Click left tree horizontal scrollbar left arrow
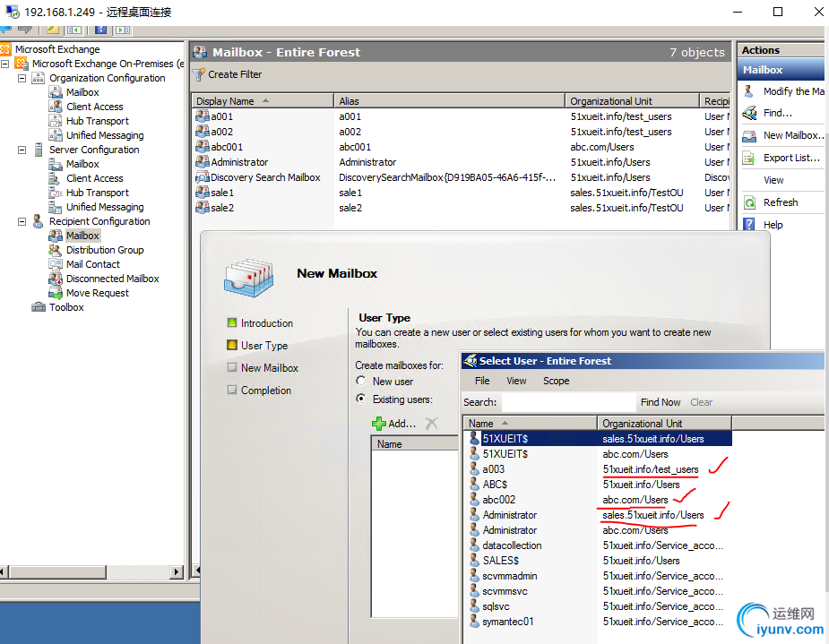 [4, 571]
